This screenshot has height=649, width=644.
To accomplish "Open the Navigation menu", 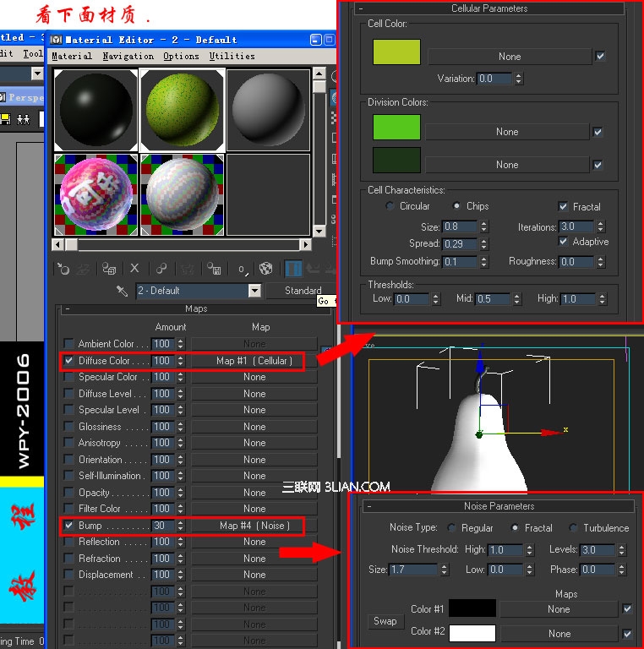I will pyautogui.click(x=128, y=56).
